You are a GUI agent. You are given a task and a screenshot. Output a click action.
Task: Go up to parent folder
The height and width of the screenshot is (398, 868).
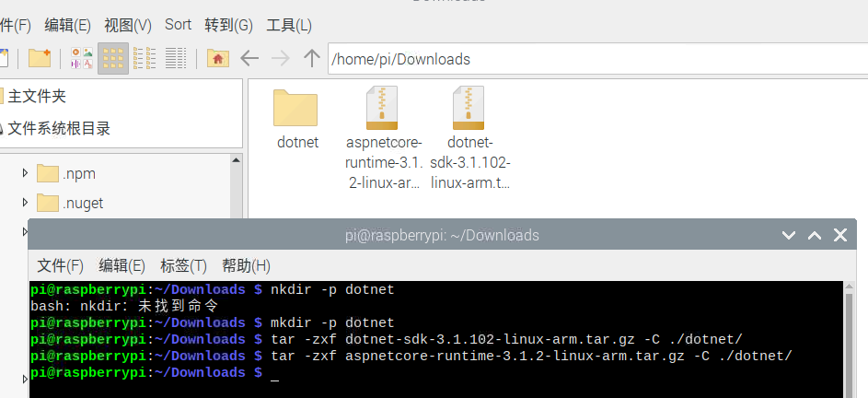coord(312,58)
